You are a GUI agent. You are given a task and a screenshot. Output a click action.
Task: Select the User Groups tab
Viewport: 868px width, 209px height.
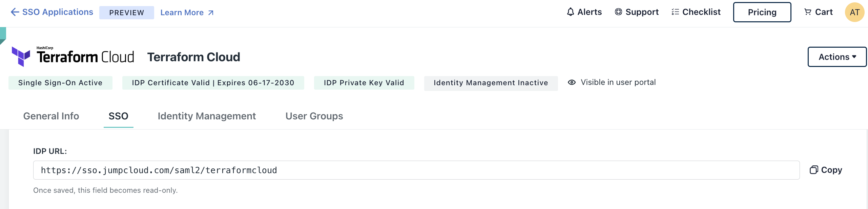(314, 116)
